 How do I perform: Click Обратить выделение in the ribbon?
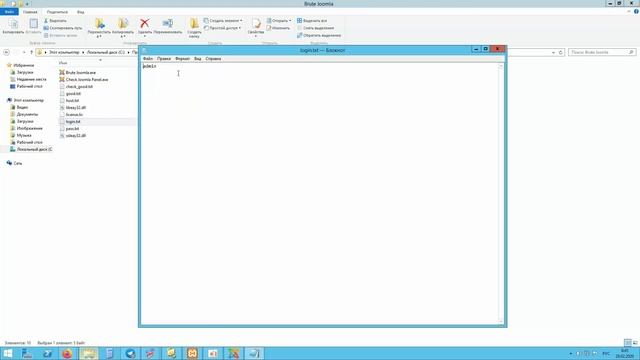(319, 35)
